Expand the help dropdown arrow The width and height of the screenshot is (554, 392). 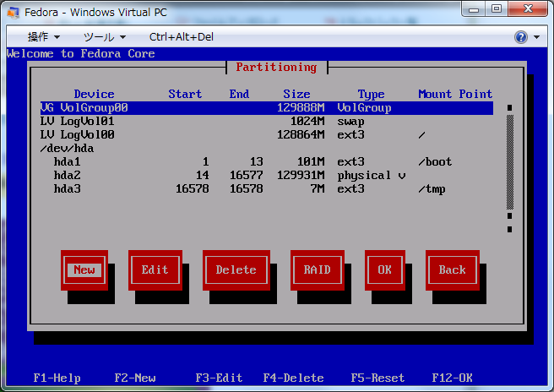(537, 37)
